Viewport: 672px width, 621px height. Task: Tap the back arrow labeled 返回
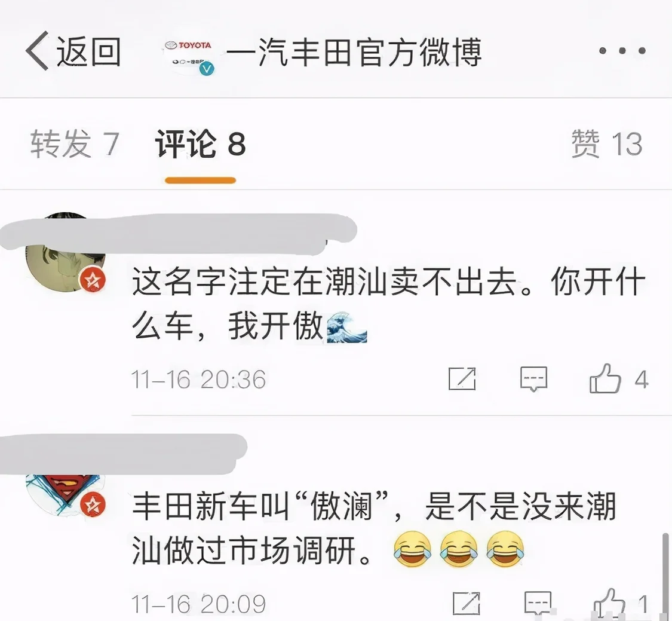click(x=73, y=51)
